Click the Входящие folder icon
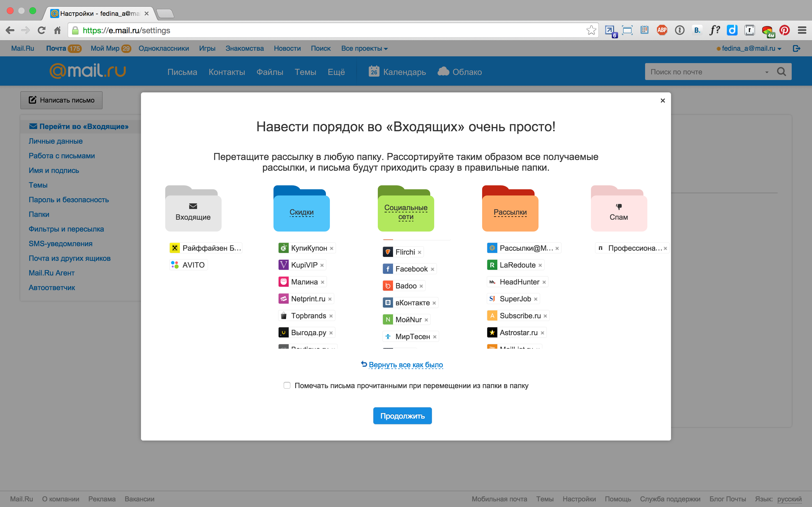This screenshot has height=507, width=812. click(192, 207)
